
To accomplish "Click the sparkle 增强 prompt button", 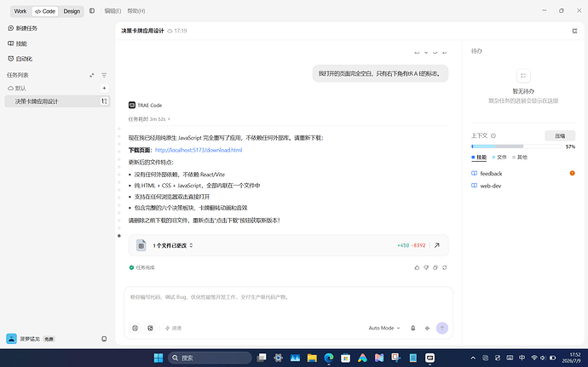I will pyautogui.click(x=173, y=328).
